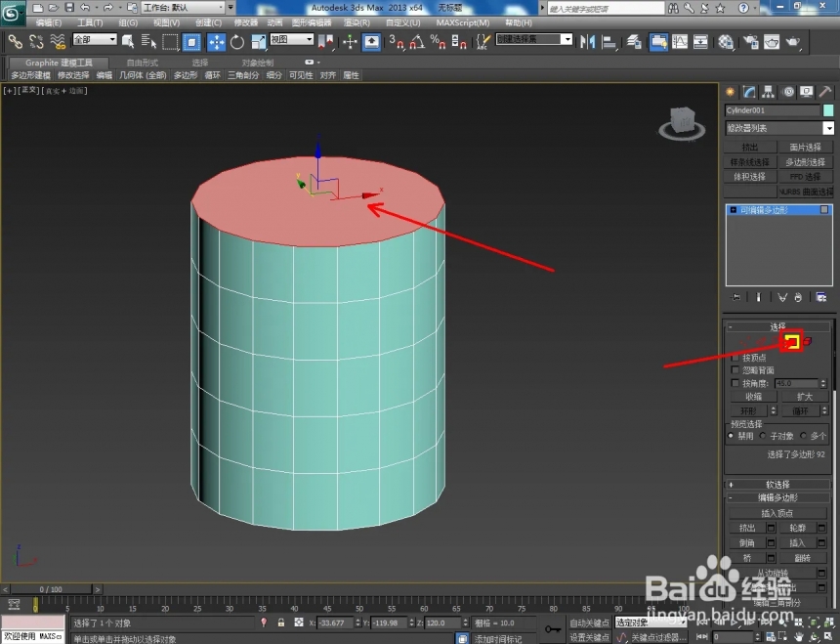Click Configure Modifier Sets icon

point(821,297)
